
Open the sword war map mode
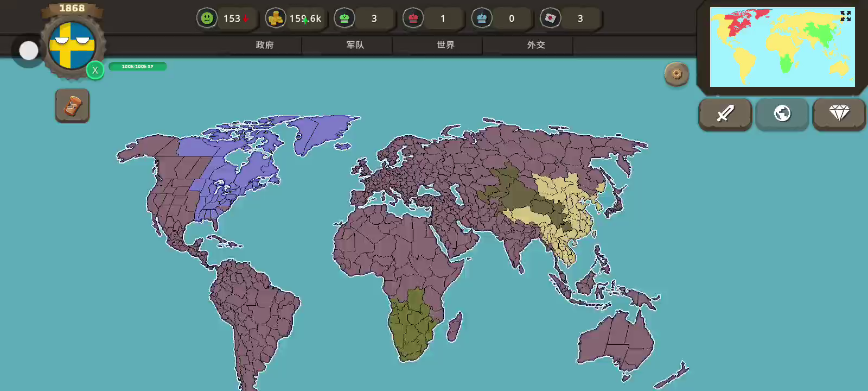[725, 114]
